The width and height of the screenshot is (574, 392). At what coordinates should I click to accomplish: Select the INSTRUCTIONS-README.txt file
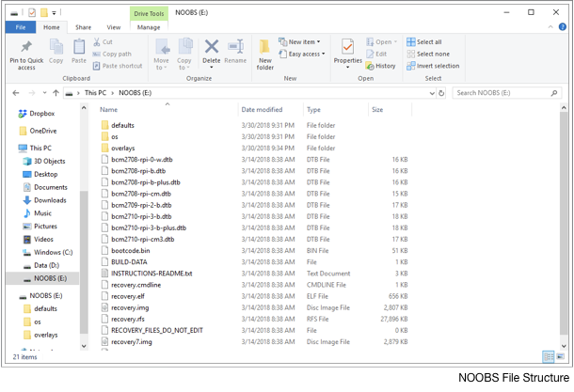[151, 274]
